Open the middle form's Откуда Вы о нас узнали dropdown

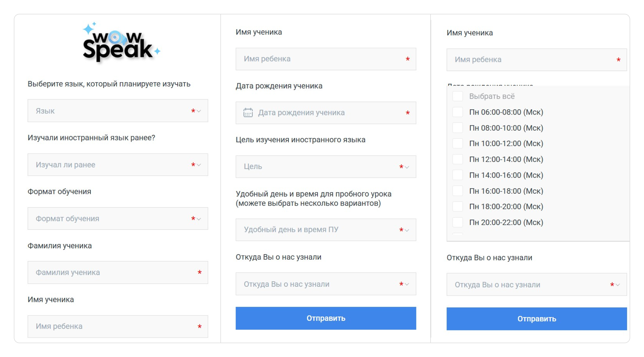coord(326,284)
